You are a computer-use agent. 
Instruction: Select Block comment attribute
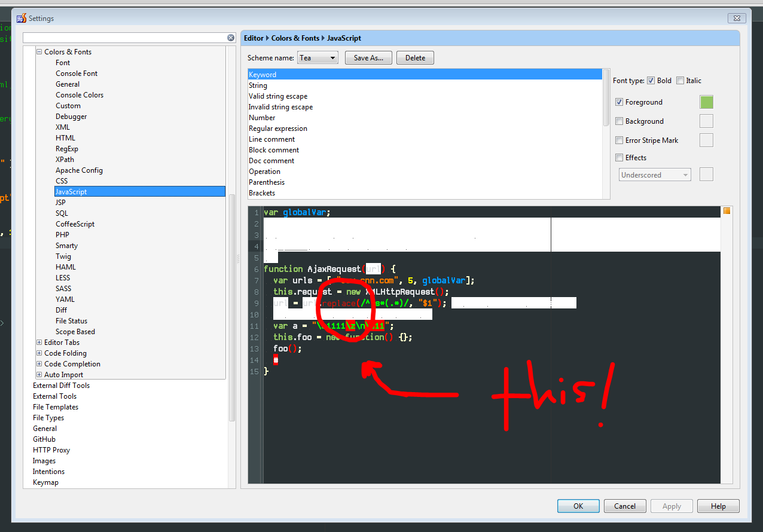[x=425, y=150]
